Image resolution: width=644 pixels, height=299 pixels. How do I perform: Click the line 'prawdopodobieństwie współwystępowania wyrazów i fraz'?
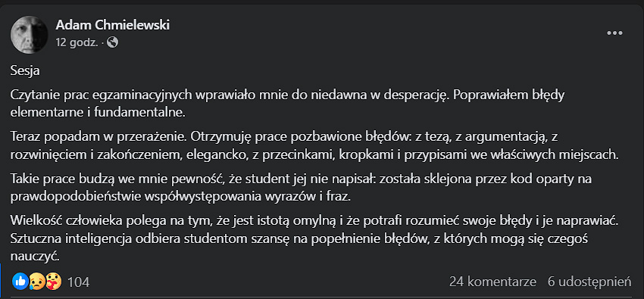click(x=181, y=197)
